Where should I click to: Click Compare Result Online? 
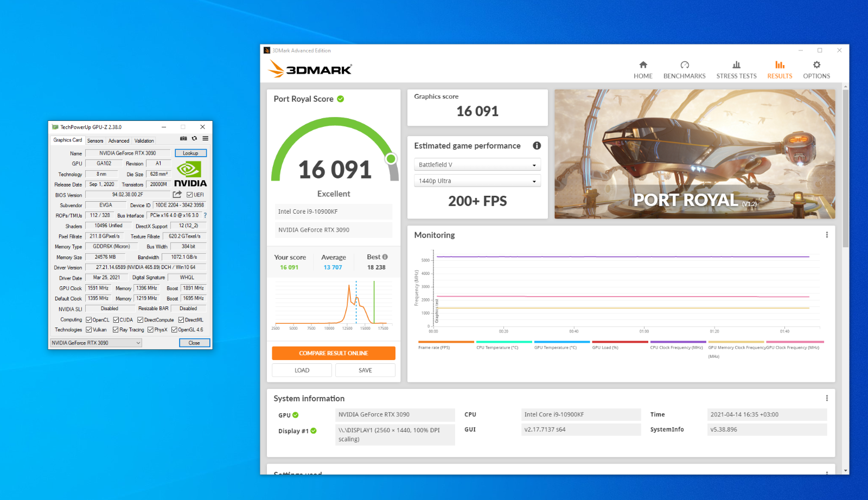(x=334, y=353)
